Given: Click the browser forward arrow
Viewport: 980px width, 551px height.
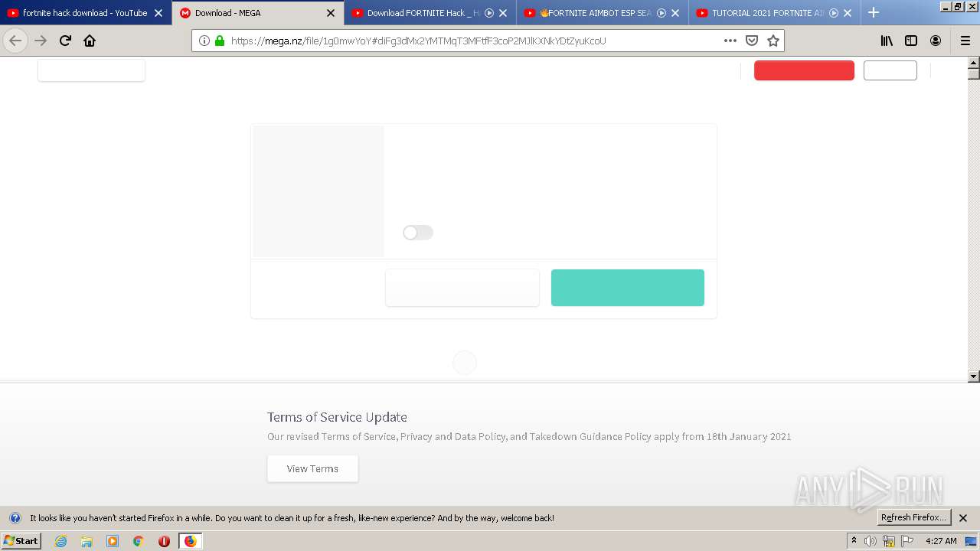Looking at the screenshot, I should pos(41,41).
